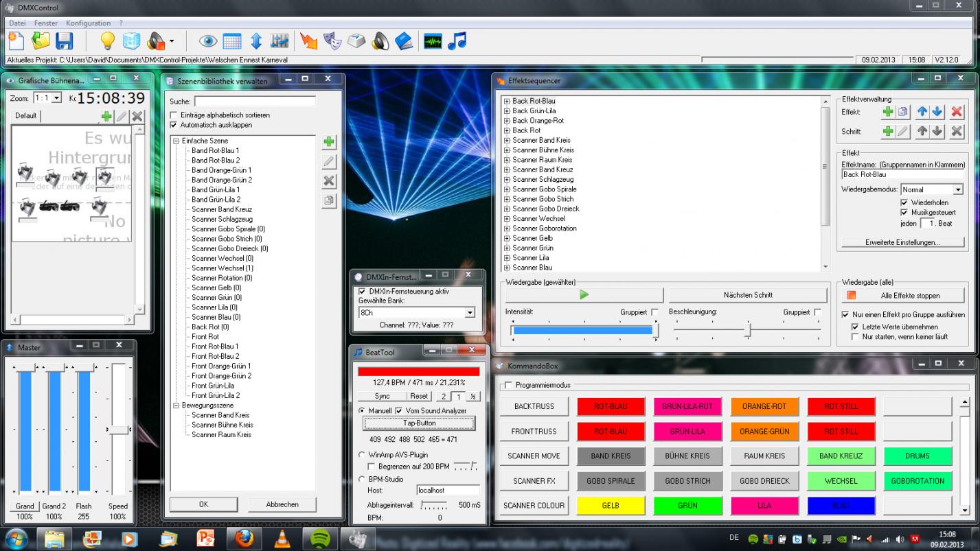Delete effect with red X icon
This screenshot has height=551, width=980.
pos(957,112)
